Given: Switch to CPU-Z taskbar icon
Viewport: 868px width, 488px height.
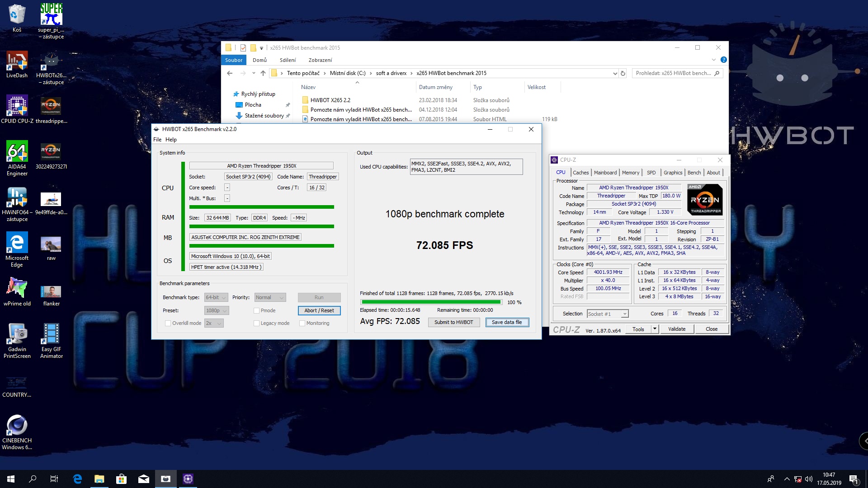Looking at the screenshot, I should click(x=188, y=479).
